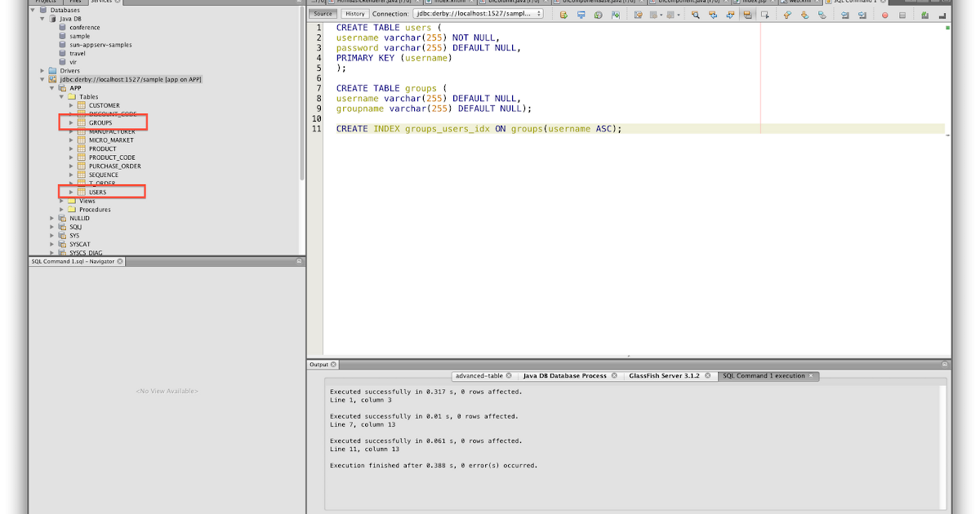Image resolution: width=980 pixels, height=514 pixels.
Task: Expand the CUSTOMER table node
Action: pos(71,105)
